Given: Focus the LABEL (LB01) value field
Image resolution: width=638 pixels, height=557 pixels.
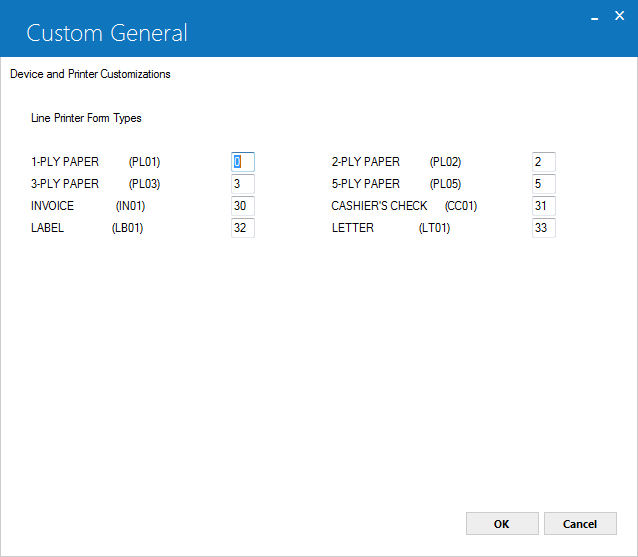Looking at the screenshot, I should pyautogui.click(x=243, y=228).
